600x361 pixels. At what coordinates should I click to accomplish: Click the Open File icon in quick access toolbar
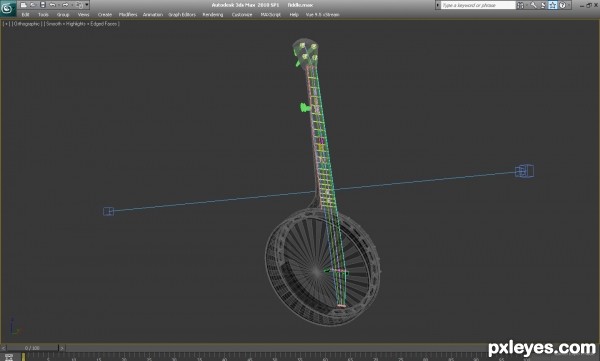coord(33,5)
